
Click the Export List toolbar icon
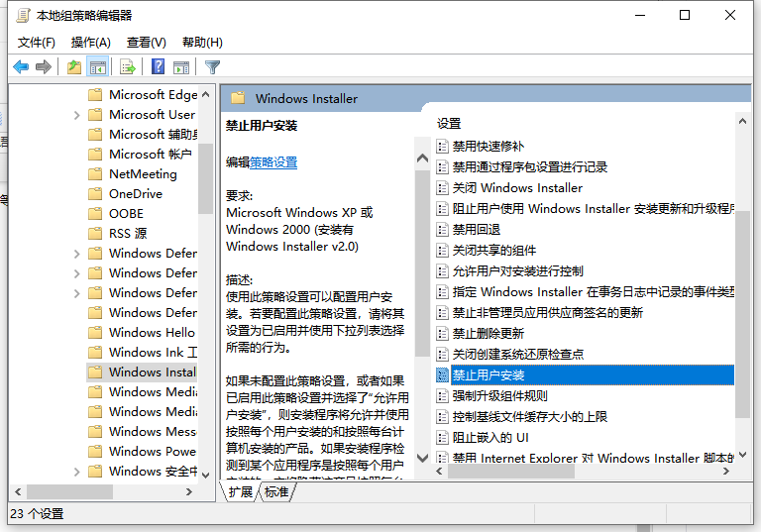click(x=127, y=67)
